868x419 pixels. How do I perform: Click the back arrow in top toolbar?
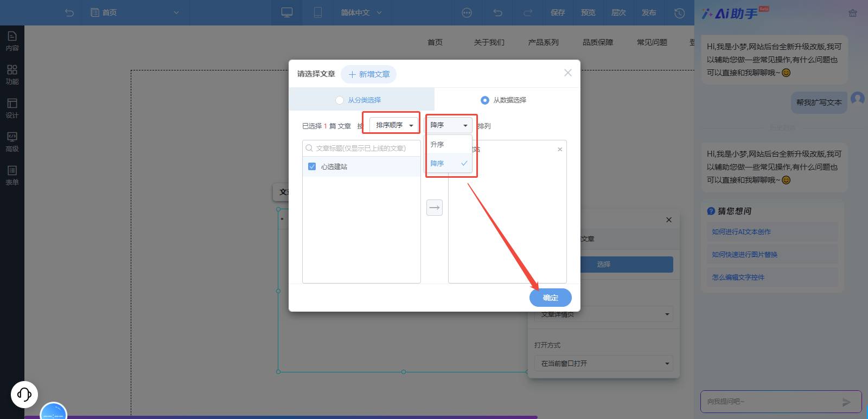tap(69, 12)
